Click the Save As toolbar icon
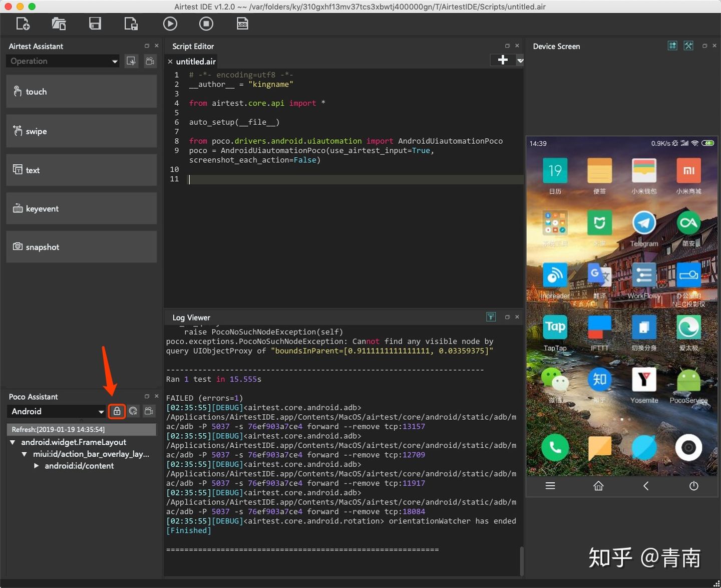Viewport: 721px width, 588px height. coord(131,24)
